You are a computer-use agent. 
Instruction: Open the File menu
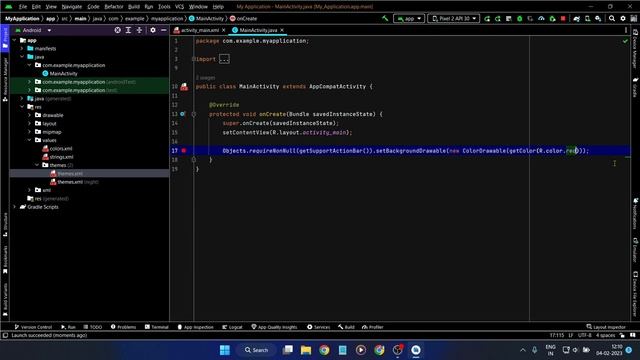tap(22, 7)
